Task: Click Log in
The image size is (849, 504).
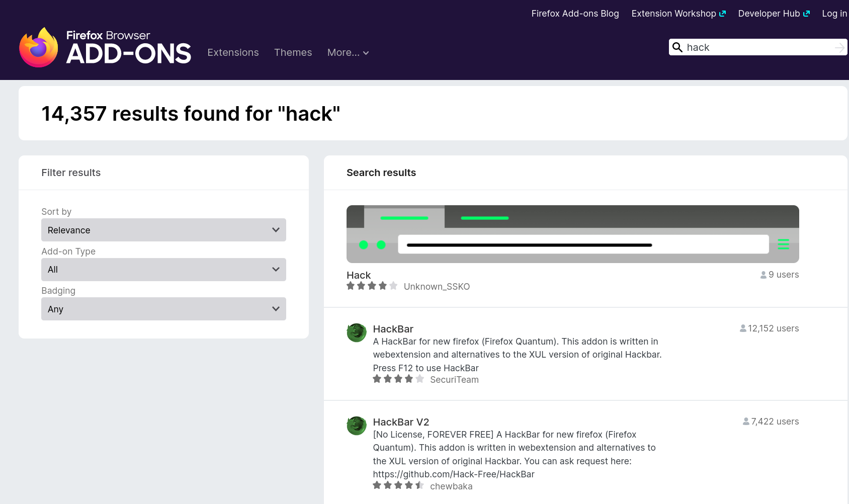Action: click(x=834, y=14)
